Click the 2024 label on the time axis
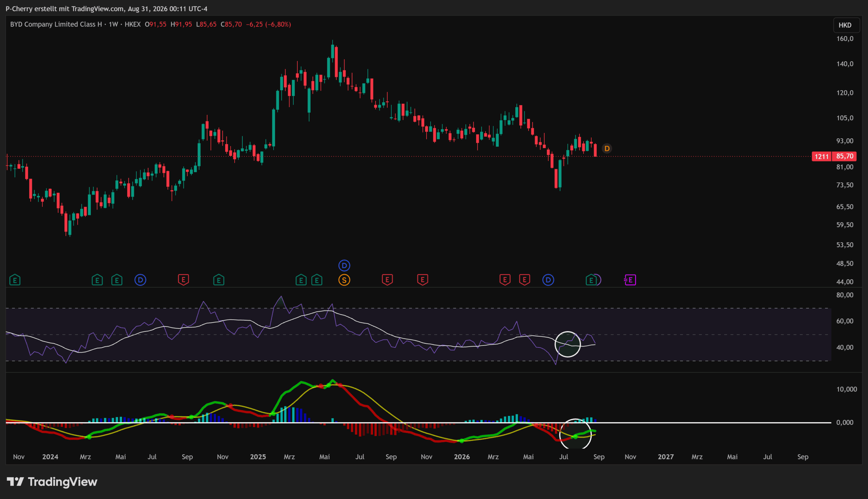 [x=50, y=457]
